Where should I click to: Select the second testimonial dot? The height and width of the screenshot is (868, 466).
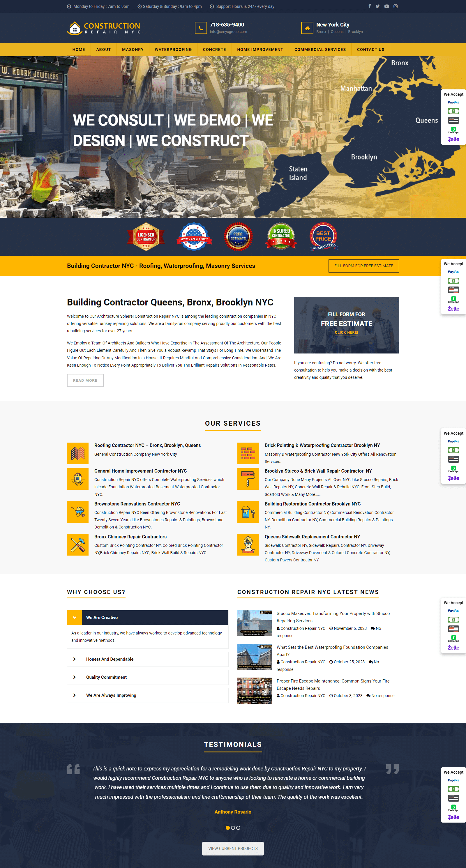pos(233,828)
